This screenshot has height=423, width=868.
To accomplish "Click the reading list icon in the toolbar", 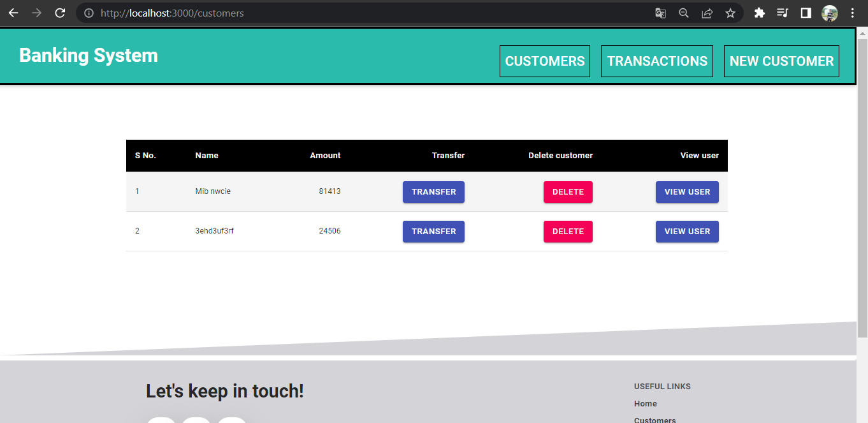I will (782, 13).
